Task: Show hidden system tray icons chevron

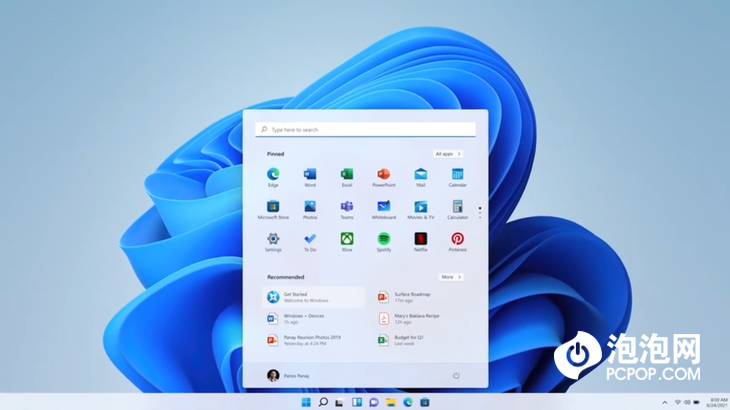Action: coord(663,402)
